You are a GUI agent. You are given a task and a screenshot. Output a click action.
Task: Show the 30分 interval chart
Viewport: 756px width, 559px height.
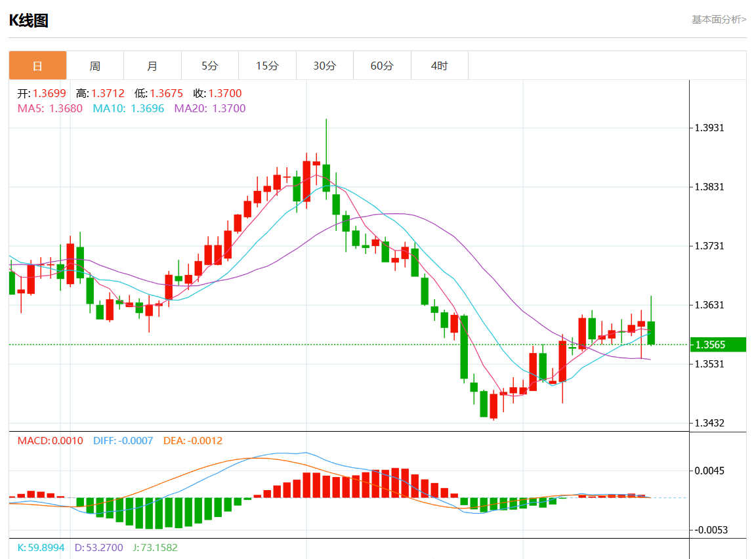point(324,66)
